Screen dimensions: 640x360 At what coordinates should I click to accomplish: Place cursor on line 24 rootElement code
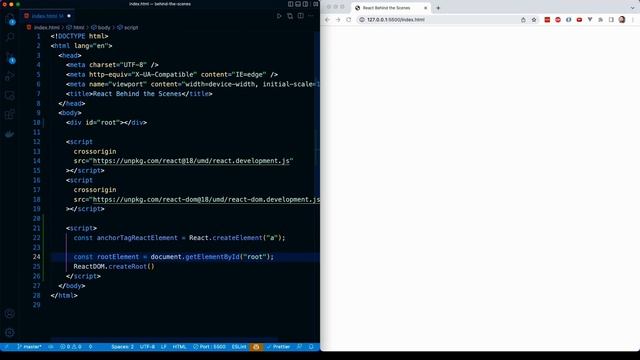tap(173, 257)
